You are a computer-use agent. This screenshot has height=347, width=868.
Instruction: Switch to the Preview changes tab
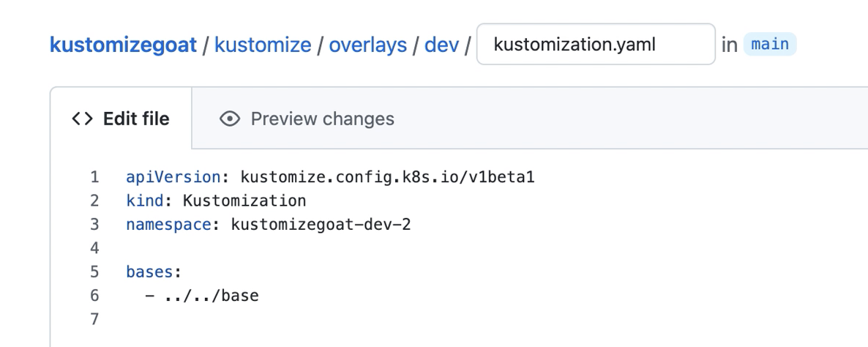307,119
